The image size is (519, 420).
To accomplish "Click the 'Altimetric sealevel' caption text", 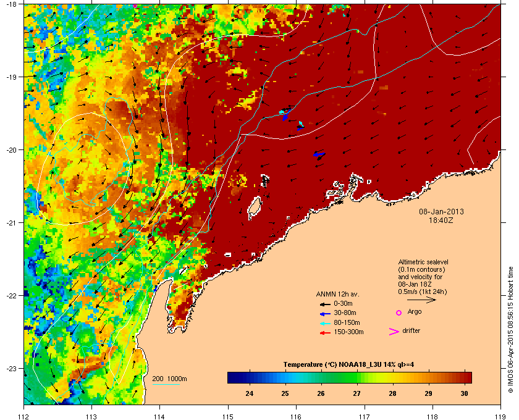I will (423, 262).
